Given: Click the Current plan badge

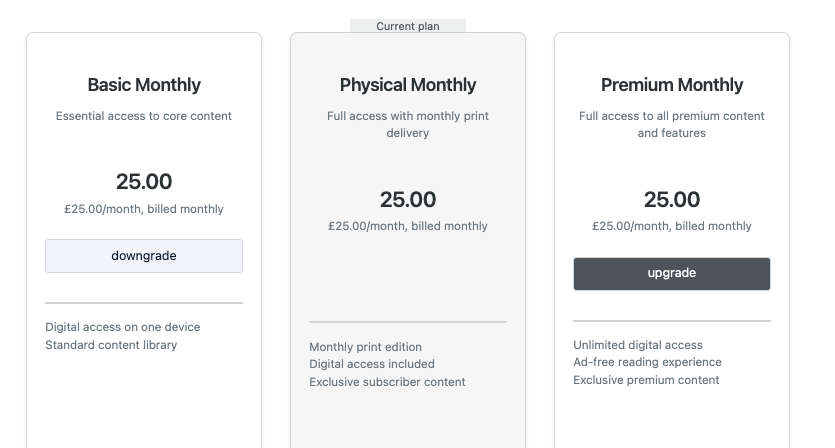Looking at the screenshot, I should pos(408,26).
